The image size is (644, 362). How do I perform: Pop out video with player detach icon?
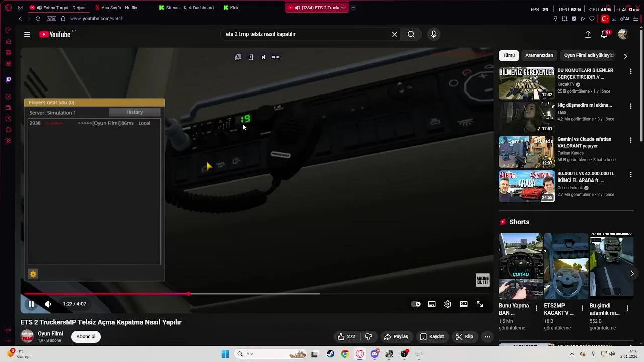[238, 57]
